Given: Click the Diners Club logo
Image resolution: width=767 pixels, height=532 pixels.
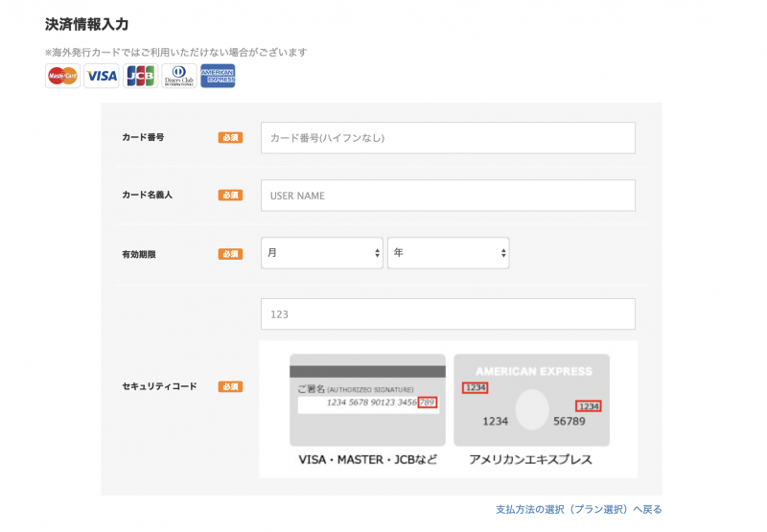Looking at the screenshot, I should click(x=179, y=76).
